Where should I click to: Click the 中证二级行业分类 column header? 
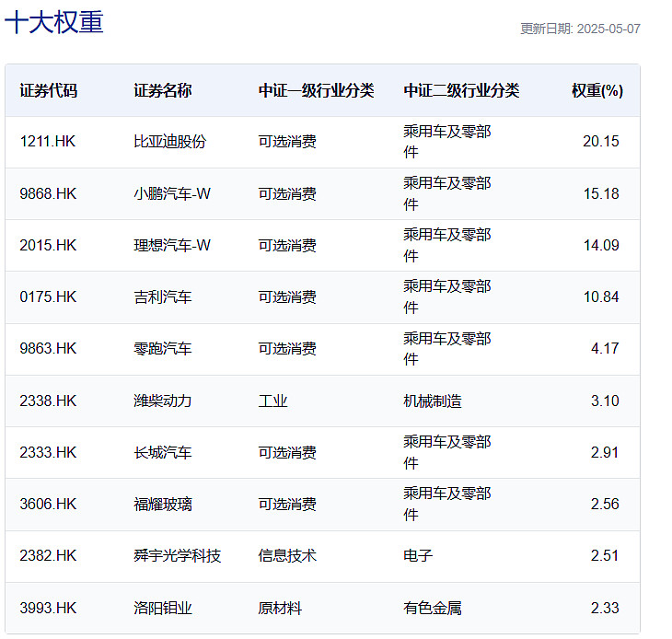click(461, 90)
